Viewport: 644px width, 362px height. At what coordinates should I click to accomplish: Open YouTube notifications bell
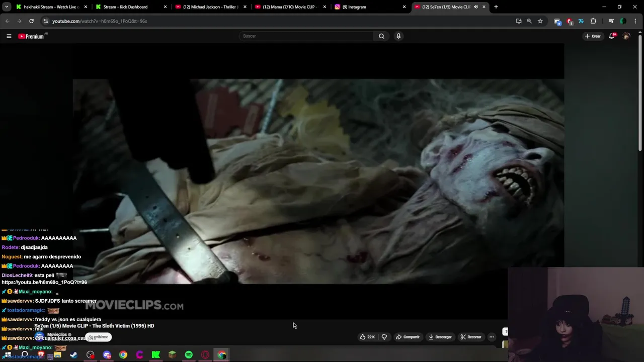click(612, 36)
